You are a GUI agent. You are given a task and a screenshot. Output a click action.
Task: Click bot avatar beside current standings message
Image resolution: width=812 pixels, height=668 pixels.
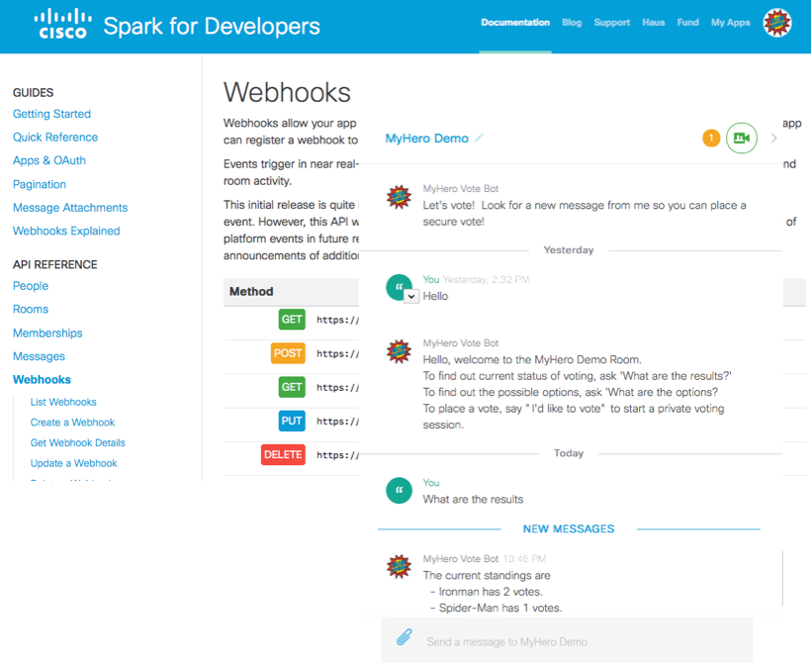click(399, 566)
